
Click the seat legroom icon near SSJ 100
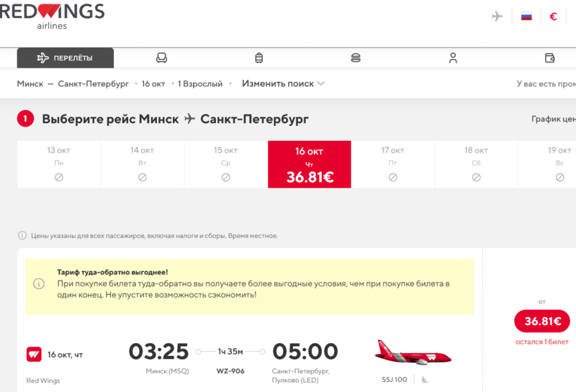coord(425,379)
